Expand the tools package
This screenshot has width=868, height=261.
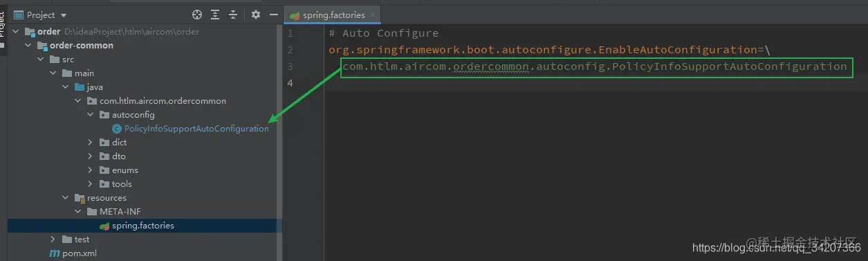pos(91,184)
